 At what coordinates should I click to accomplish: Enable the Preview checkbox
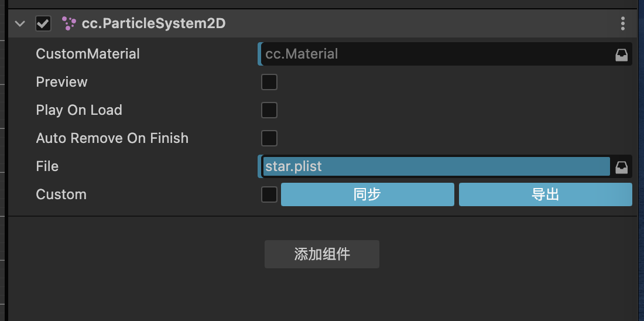pos(269,82)
